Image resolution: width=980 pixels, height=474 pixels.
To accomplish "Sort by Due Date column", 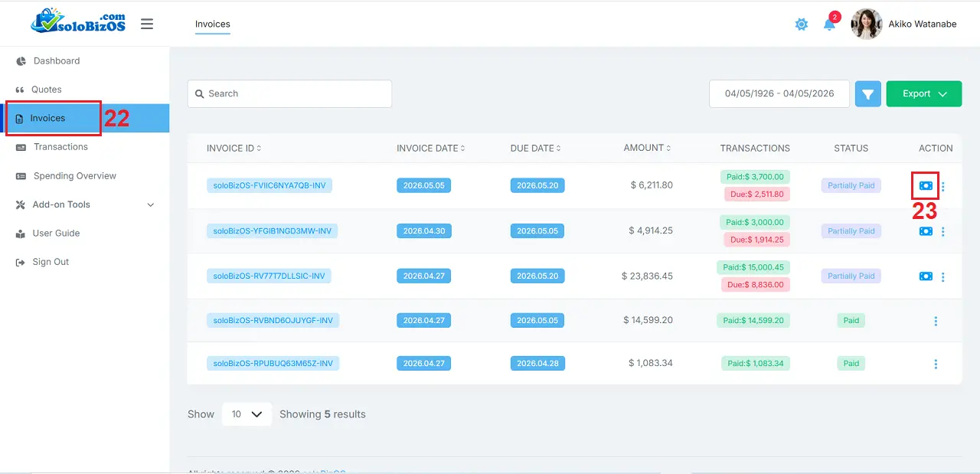I will 536,149.
